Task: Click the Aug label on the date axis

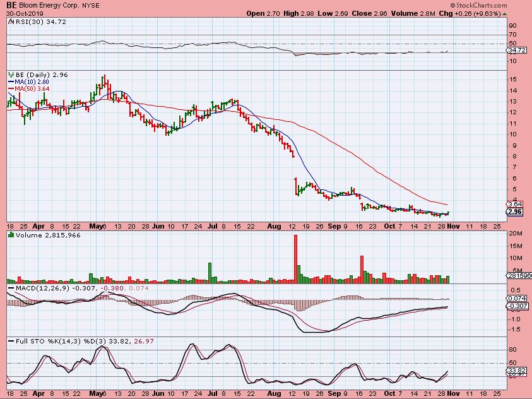Action: tap(273, 225)
